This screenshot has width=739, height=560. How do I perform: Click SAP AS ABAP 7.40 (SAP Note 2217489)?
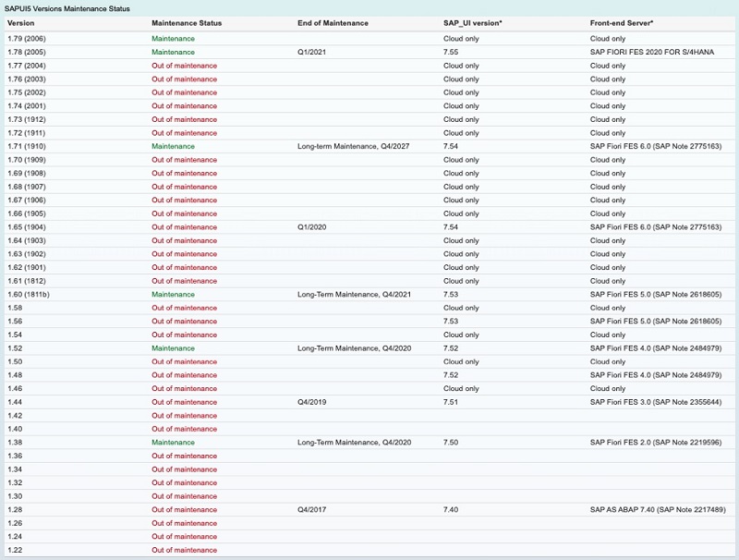pos(658,509)
